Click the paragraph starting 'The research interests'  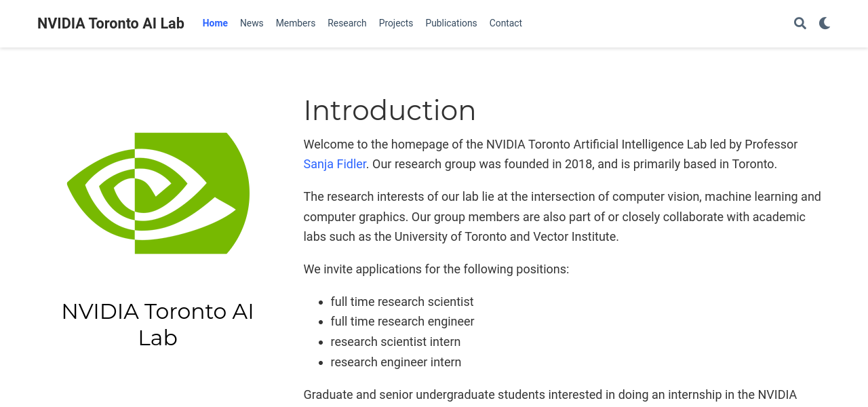coord(561,217)
